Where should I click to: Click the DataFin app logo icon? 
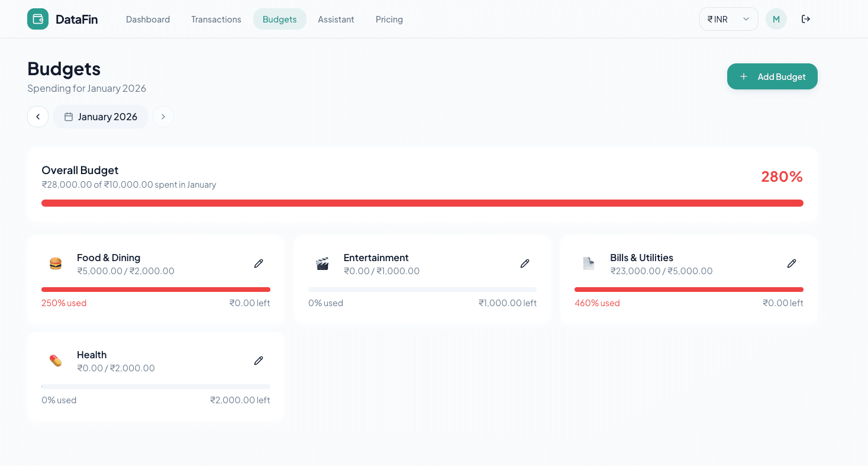[37, 19]
